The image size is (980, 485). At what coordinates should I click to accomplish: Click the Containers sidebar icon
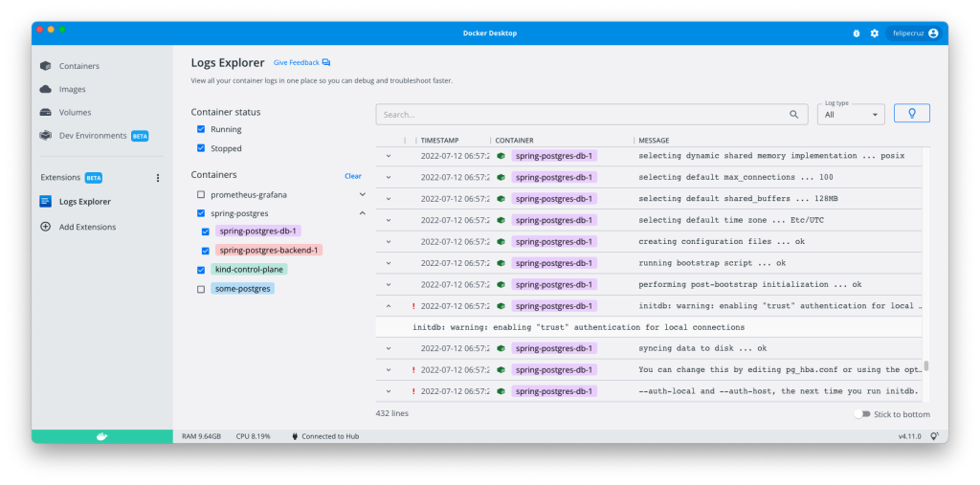[x=45, y=66]
